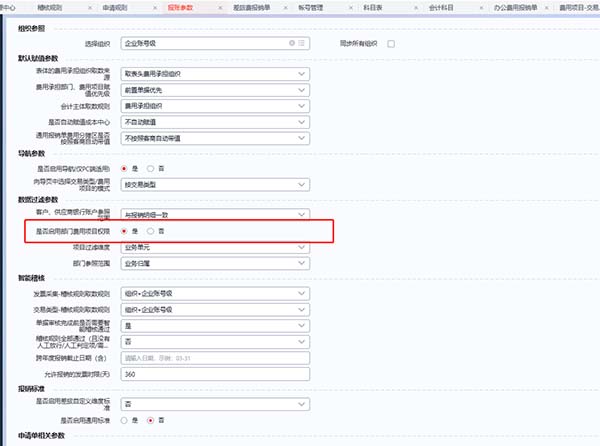Select 是 for 是否启用通用标准
The image size is (600, 446).
(125, 419)
